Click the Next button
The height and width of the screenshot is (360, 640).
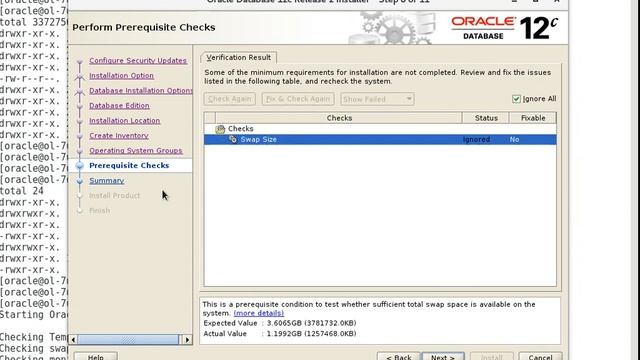pos(443,357)
